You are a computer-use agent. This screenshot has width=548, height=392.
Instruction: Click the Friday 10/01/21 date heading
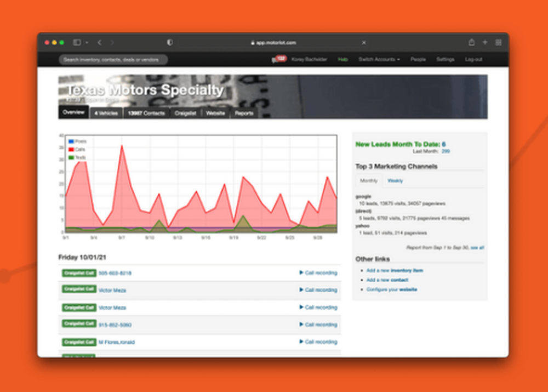(x=82, y=257)
